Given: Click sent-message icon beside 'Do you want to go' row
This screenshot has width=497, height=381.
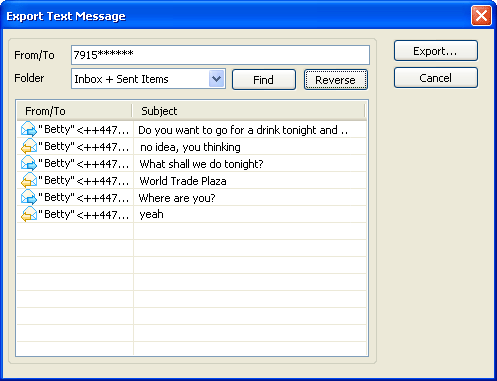Looking at the screenshot, I should click(29, 129).
